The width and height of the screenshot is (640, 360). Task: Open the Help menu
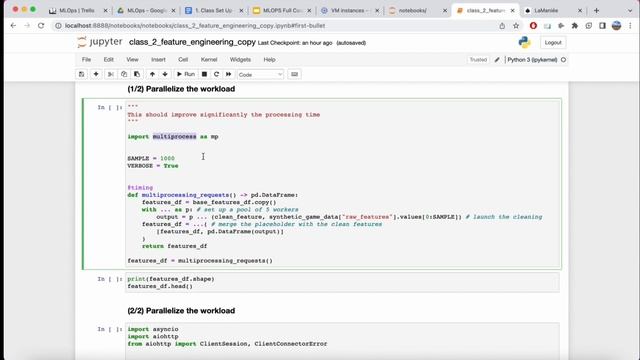tap(269, 60)
